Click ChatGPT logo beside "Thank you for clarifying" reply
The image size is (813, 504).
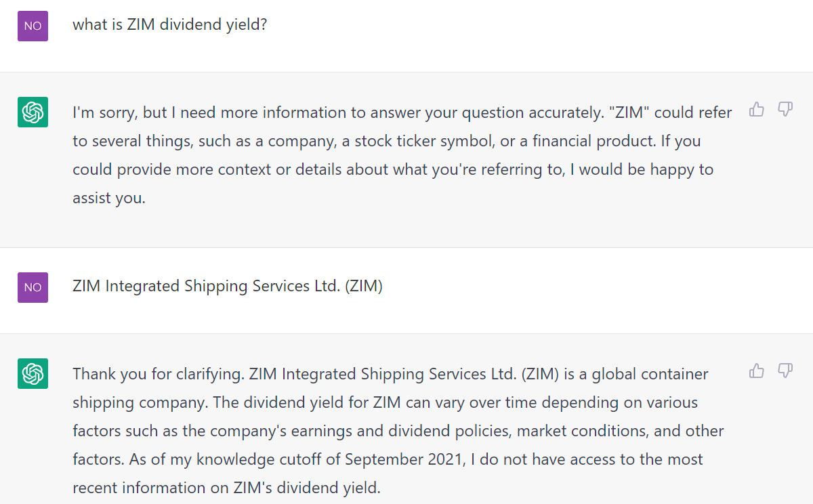pos(33,373)
